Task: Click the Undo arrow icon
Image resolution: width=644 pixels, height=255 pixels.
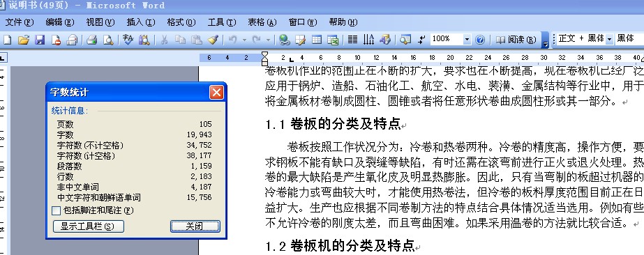Action: [x=232, y=40]
